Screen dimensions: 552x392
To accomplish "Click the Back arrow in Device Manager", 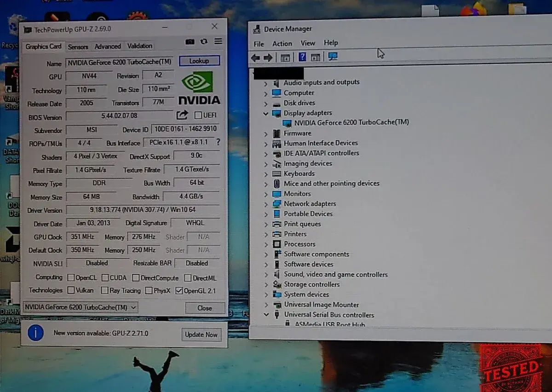I will click(x=255, y=58).
